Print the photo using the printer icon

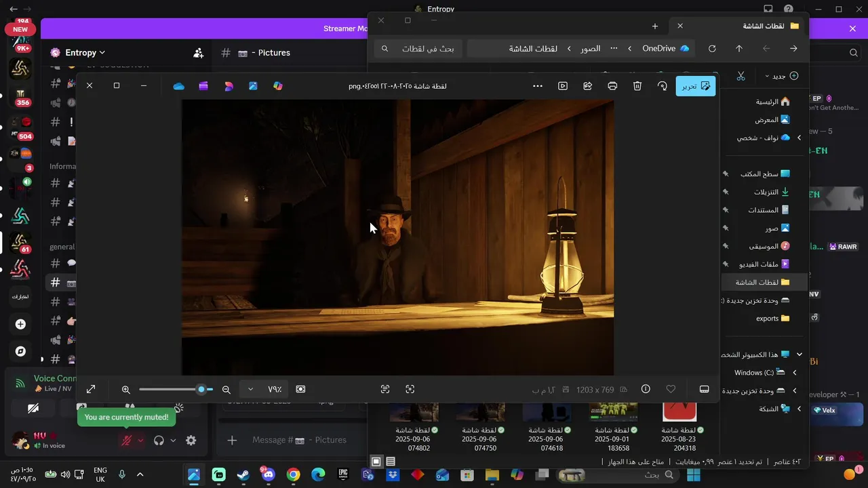point(612,86)
